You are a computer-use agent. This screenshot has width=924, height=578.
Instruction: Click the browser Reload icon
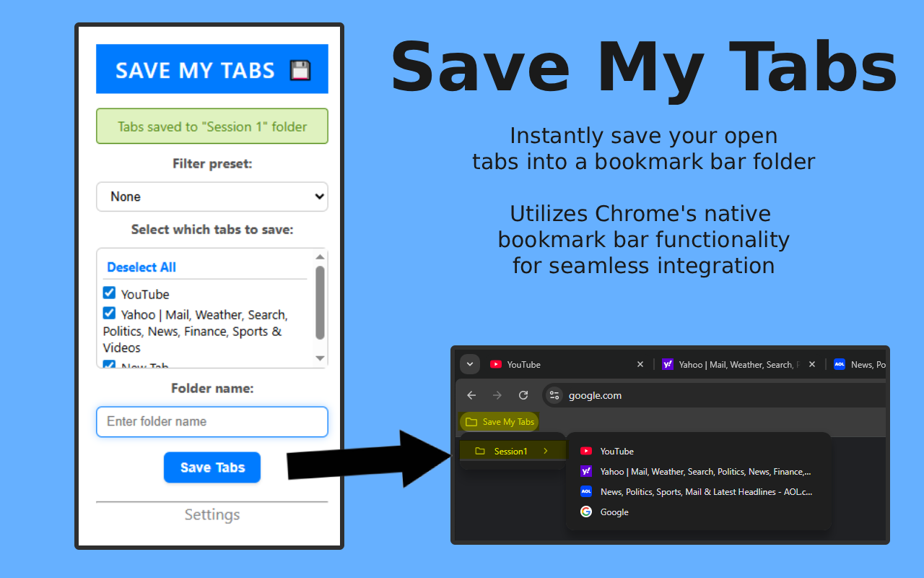point(523,395)
